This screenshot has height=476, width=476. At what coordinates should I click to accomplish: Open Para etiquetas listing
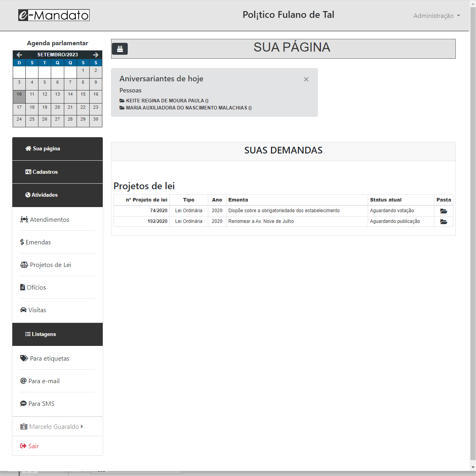click(45, 359)
